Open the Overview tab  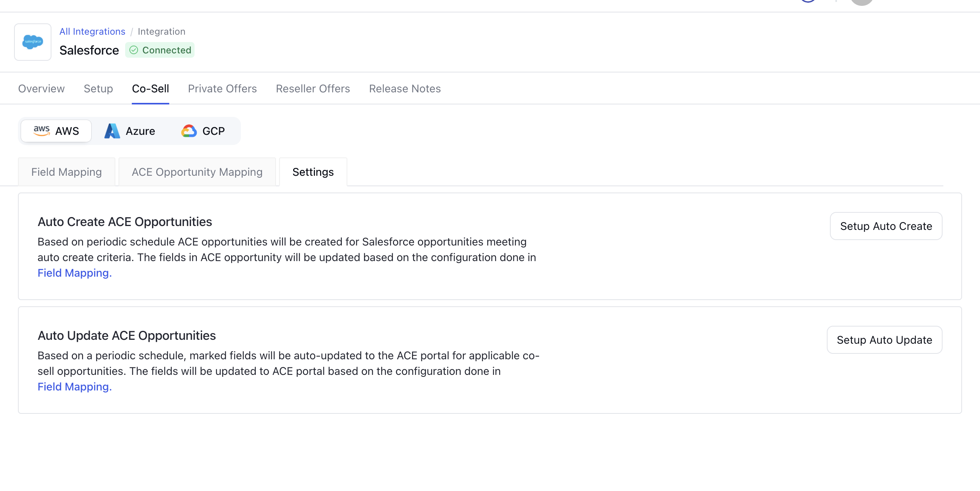click(41, 89)
